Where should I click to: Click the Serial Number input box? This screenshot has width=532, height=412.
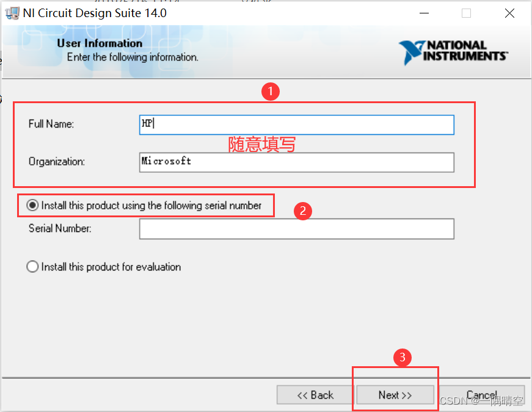coord(296,229)
